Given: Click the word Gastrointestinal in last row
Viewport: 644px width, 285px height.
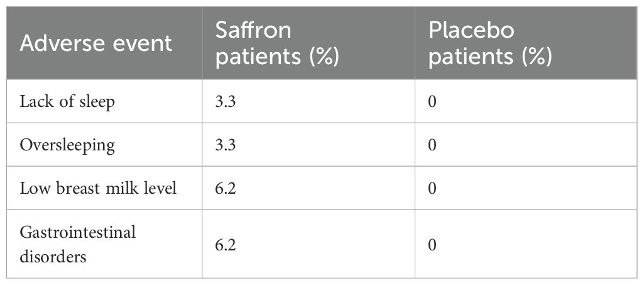Looking at the screenshot, I should [x=78, y=232].
